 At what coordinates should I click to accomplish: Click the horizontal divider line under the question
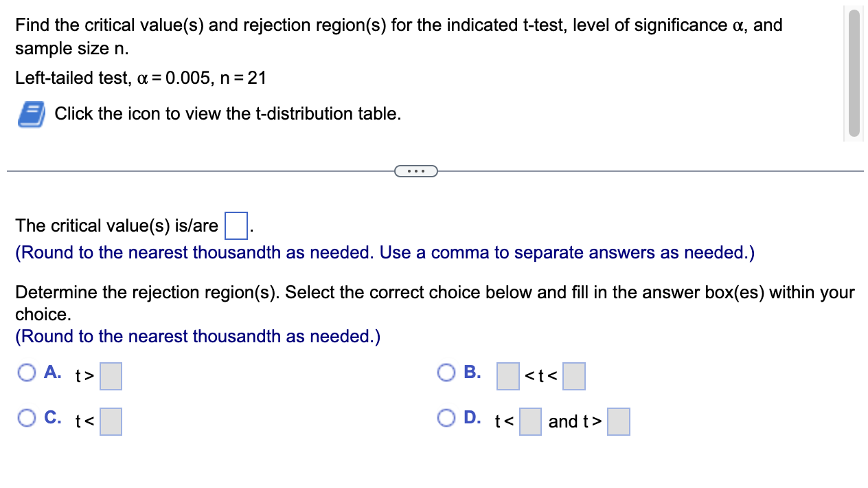click(x=206, y=170)
